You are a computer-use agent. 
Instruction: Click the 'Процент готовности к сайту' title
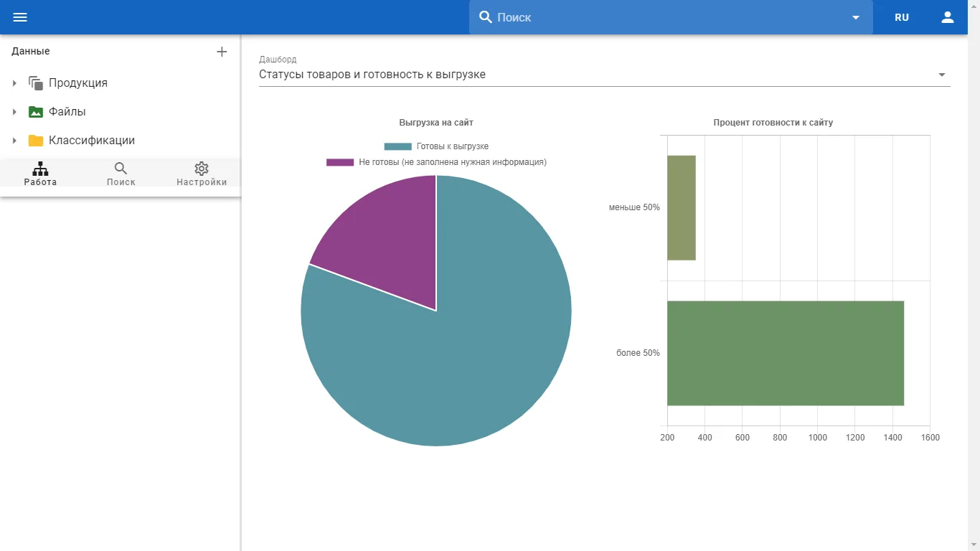(773, 123)
